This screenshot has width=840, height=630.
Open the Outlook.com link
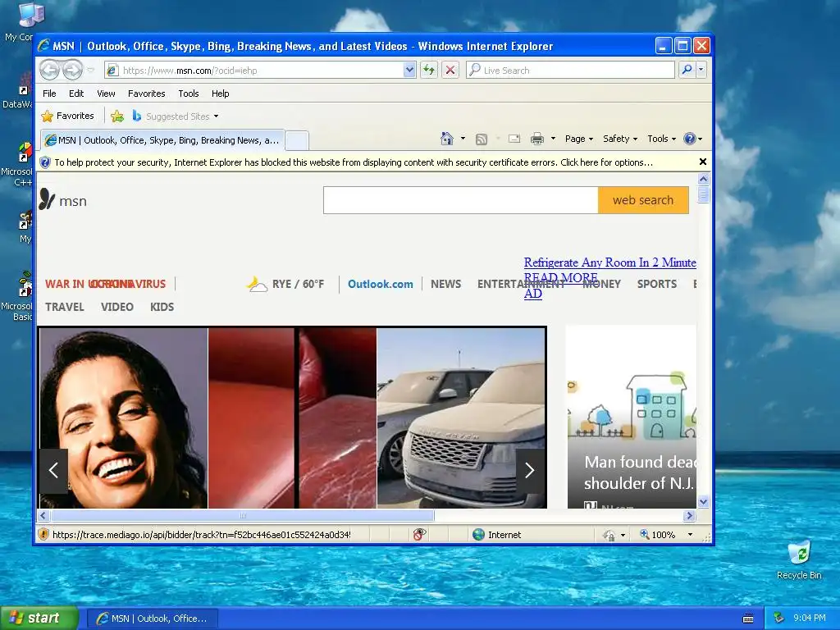point(381,284)
